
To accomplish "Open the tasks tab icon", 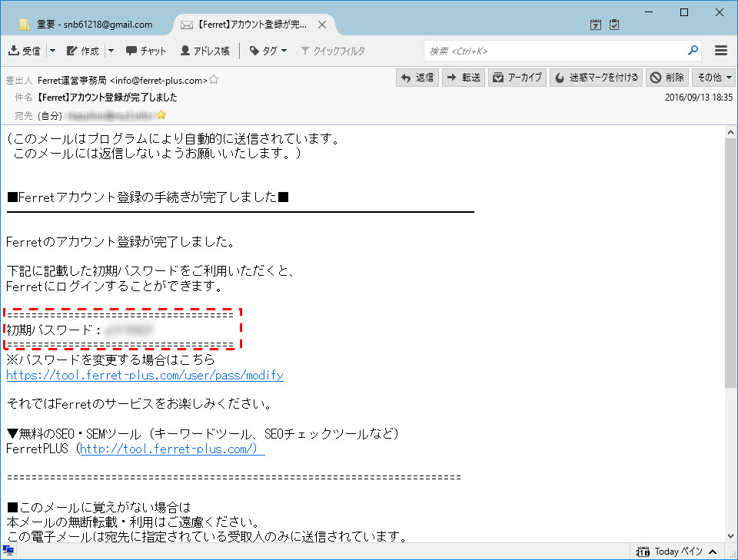I will click(614, 25).
